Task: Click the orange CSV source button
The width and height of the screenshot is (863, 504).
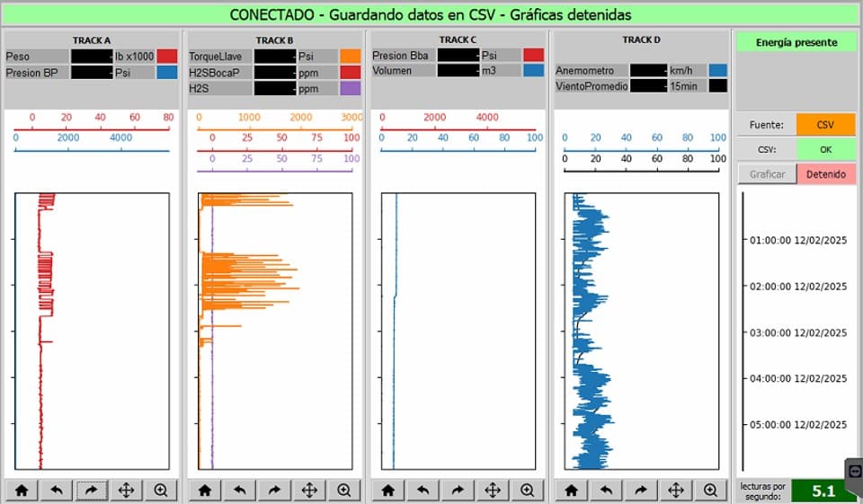Action: 825,125
